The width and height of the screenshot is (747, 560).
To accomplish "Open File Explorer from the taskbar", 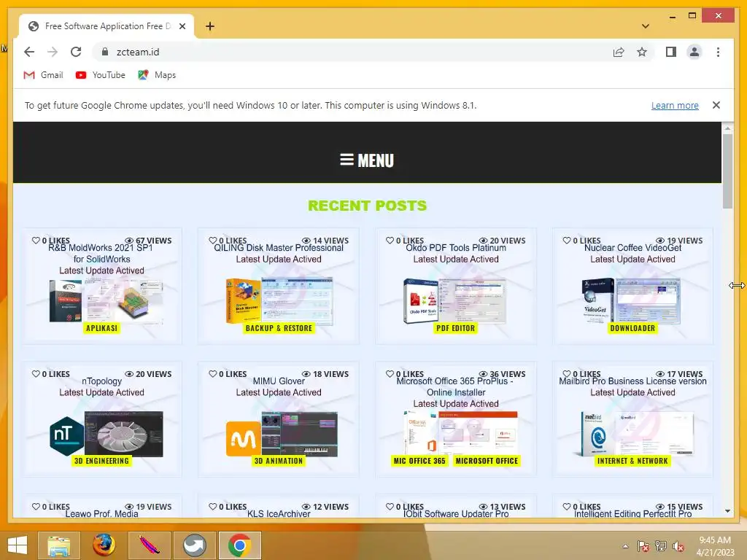I will (58, 545).
